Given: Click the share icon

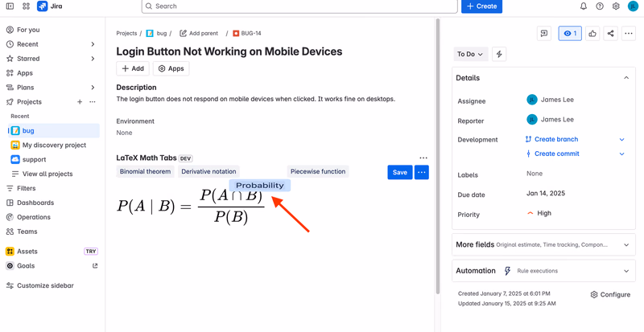Looking at the screenshot, I should pyautogui.click(x=611, y=34).
